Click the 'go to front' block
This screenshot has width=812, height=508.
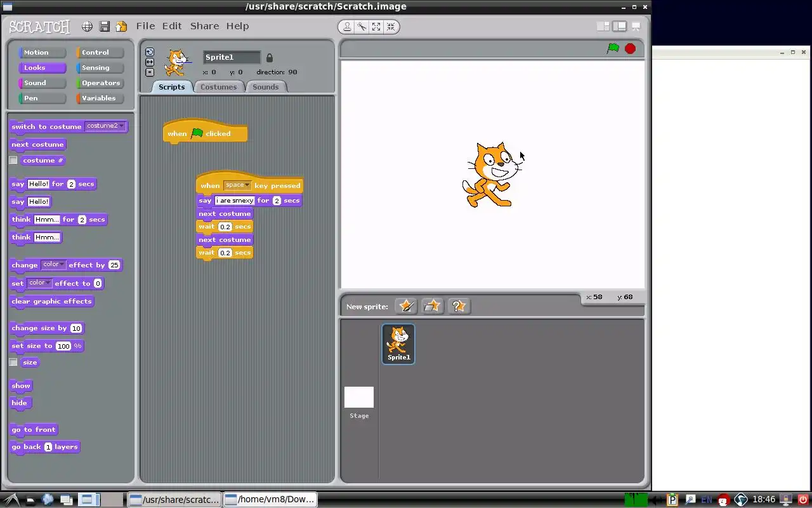34,430
